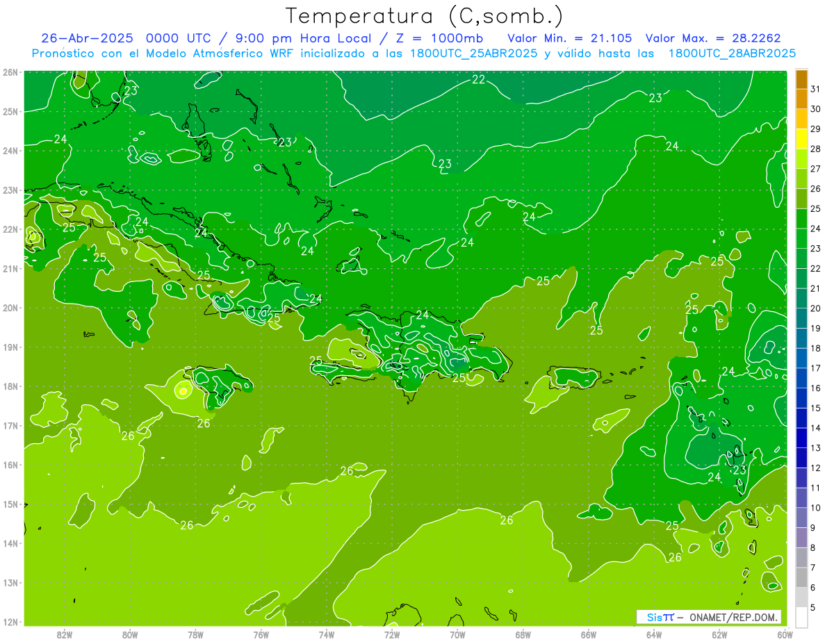The image size is (834, 644).
Task: Click the 24N latitude axis label
Action: point(10,150)
